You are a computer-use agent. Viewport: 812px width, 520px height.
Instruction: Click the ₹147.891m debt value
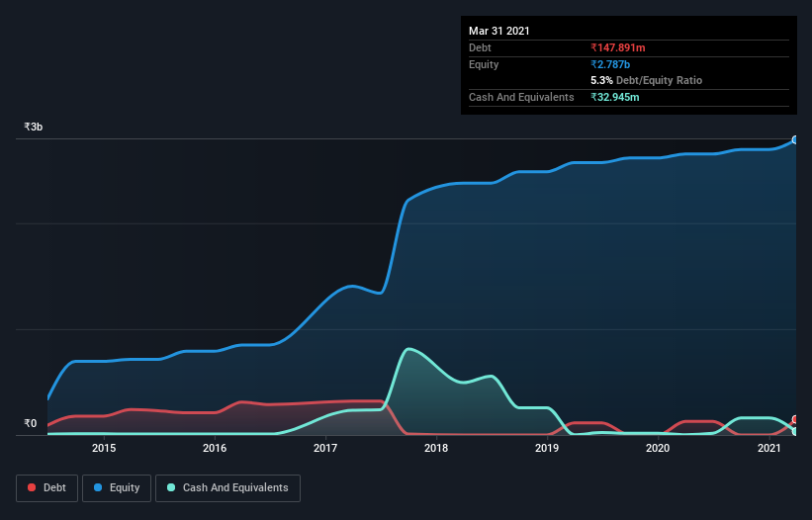[618, 47]
